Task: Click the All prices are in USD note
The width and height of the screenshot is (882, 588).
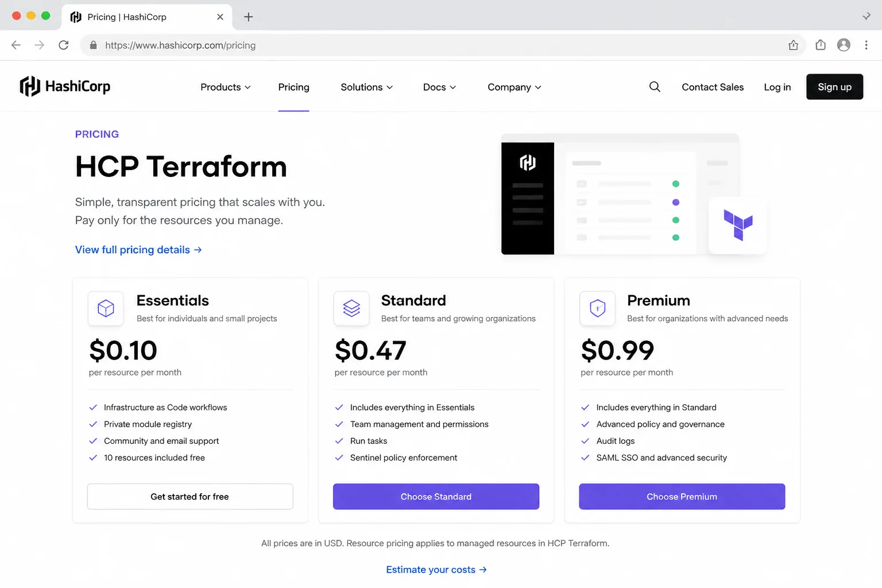Action: tap(435, 543)
